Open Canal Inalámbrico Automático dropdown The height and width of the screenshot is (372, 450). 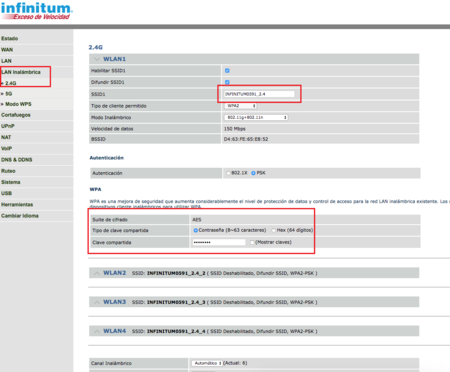coord(207,363)
